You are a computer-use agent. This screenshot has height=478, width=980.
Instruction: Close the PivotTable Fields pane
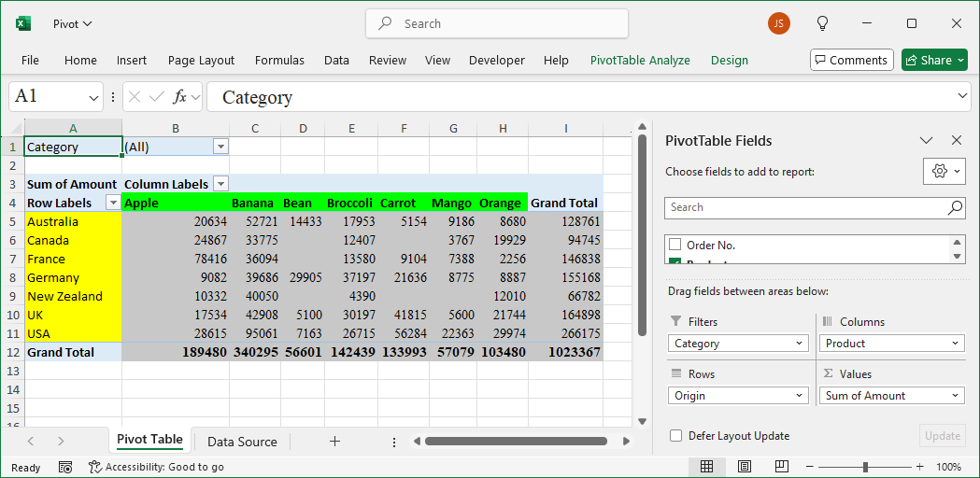[956, 141]
